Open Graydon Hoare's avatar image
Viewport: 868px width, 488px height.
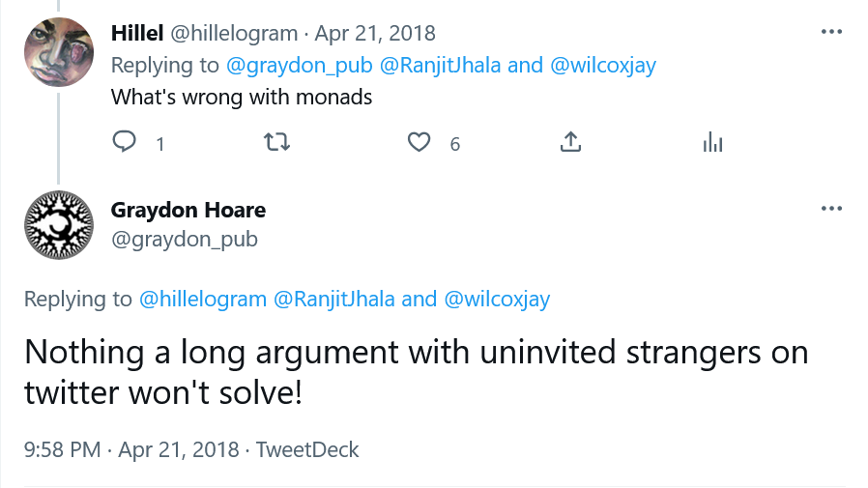59,225
